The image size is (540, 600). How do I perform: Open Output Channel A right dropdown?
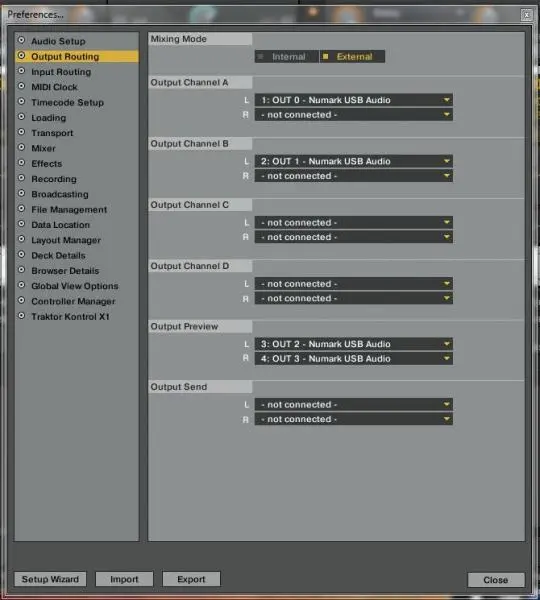pos(354,114)
